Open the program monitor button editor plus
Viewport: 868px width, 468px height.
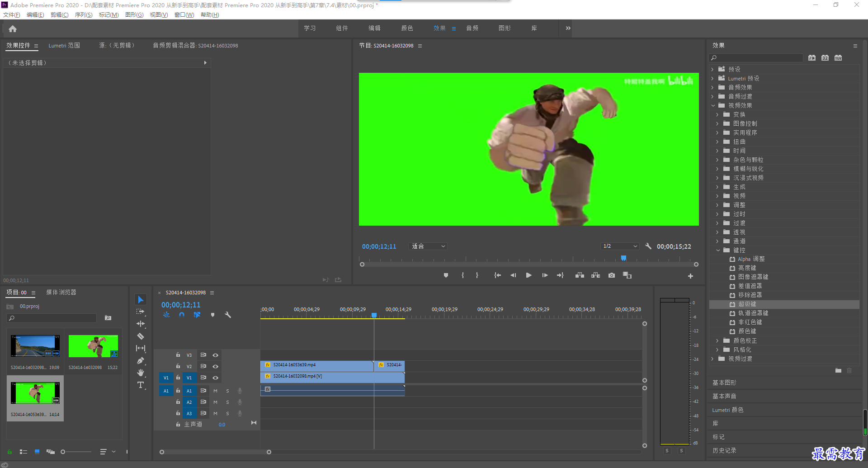[x=690, y=276]
